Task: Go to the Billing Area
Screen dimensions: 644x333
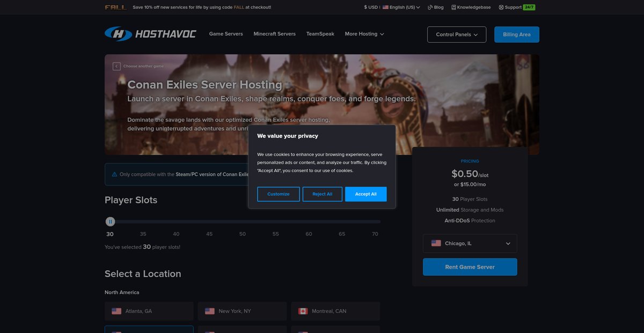Action: click(517, 34)
